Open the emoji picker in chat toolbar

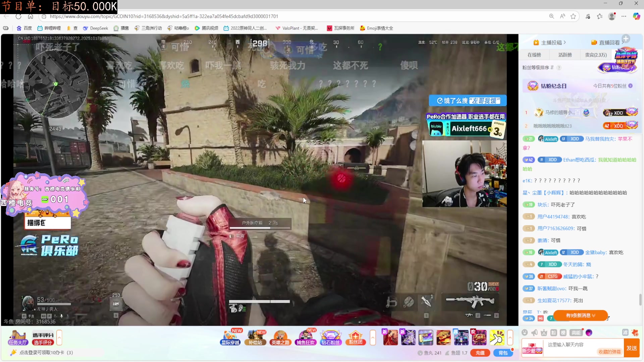525,333
